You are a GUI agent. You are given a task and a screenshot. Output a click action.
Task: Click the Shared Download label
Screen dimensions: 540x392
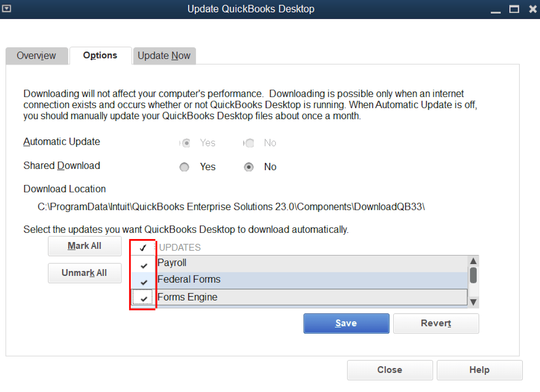coord(62,165)
